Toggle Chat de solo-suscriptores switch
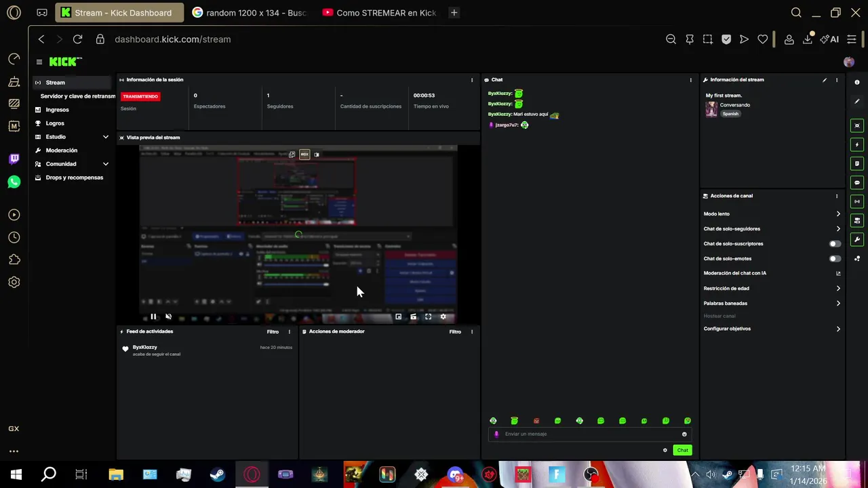 click(x=835, y=244)
